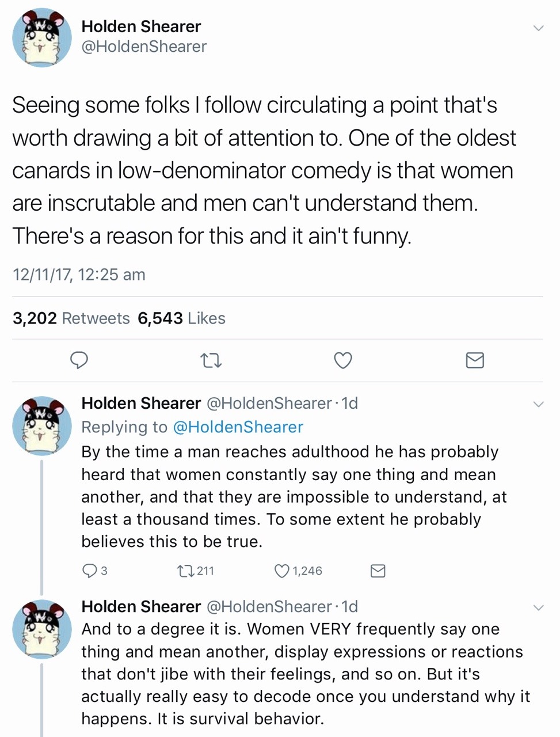Open the @HoldenShearer mention in "Replying to"
Screen dimensions: 560x737
click(238, 427)
